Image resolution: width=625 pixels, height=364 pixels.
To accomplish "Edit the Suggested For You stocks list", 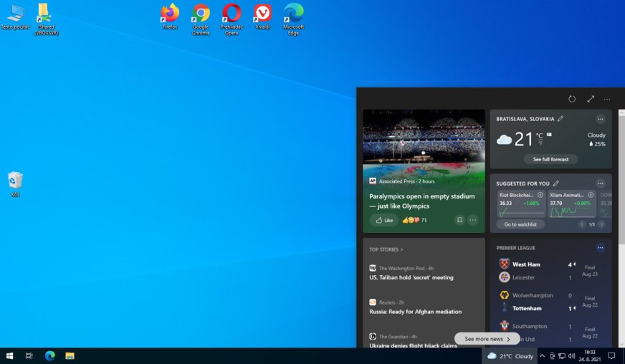I will click(555, 183).
